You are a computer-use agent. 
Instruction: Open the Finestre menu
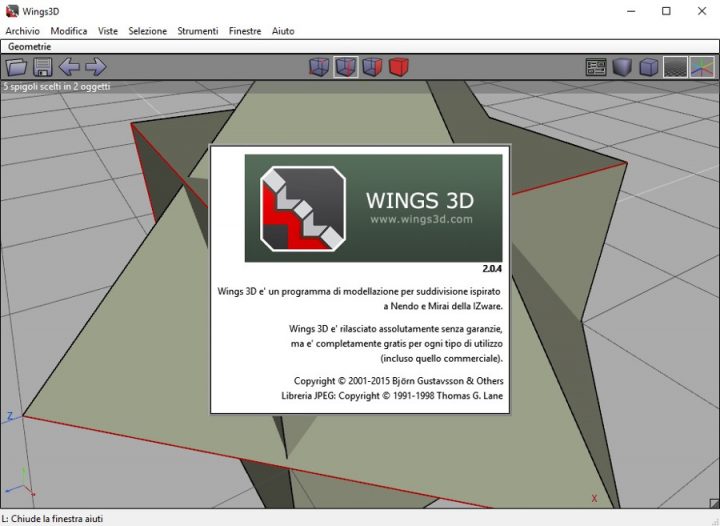coord(245,31)
